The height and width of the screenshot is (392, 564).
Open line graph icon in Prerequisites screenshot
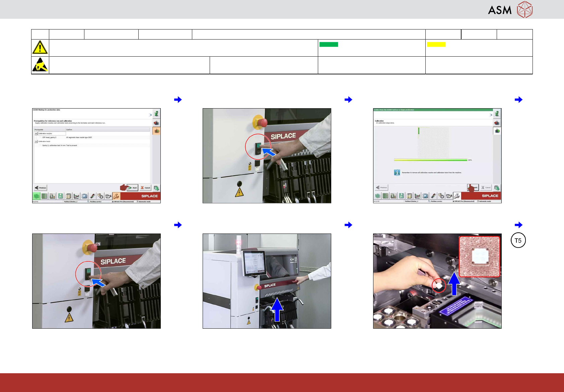(76, 196)
